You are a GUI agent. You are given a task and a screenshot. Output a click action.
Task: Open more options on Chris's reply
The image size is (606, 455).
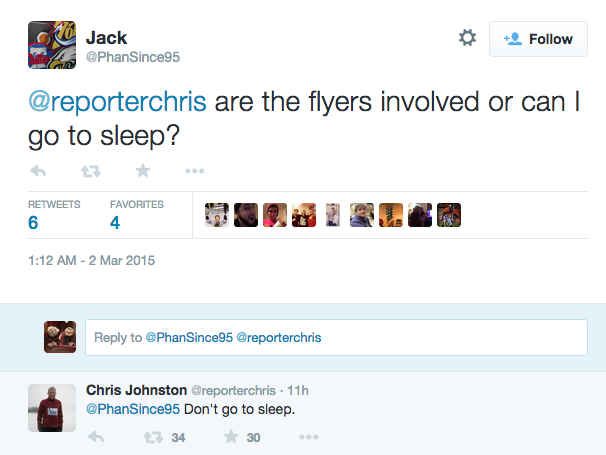pyautogui.click(x=308, y=437)
